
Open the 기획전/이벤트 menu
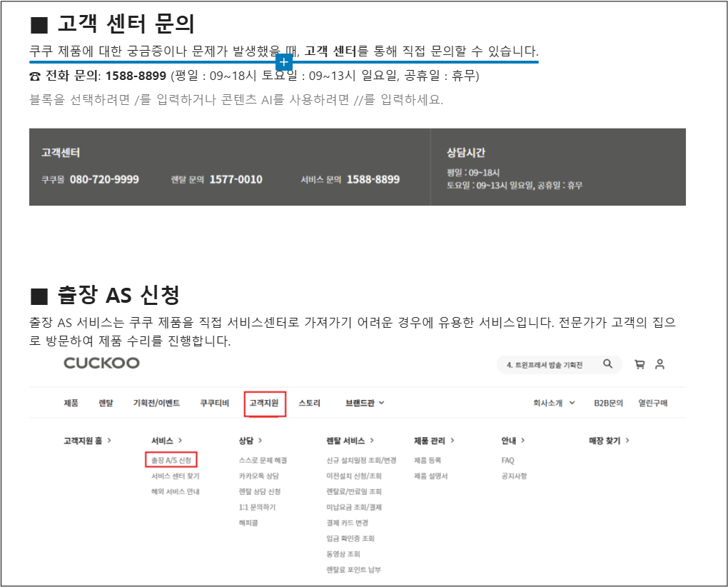[156, 403]
